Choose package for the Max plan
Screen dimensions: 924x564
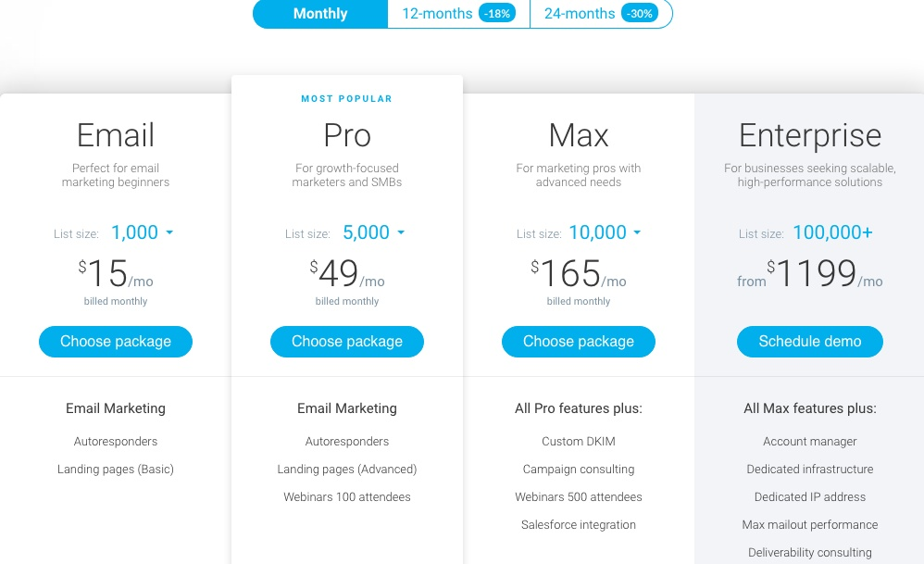tap(578, 341)
